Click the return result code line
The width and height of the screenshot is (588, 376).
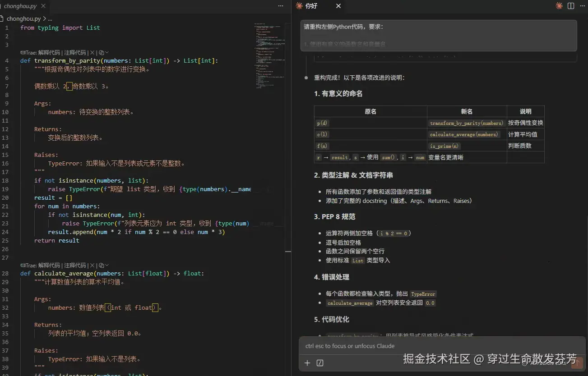57,241
